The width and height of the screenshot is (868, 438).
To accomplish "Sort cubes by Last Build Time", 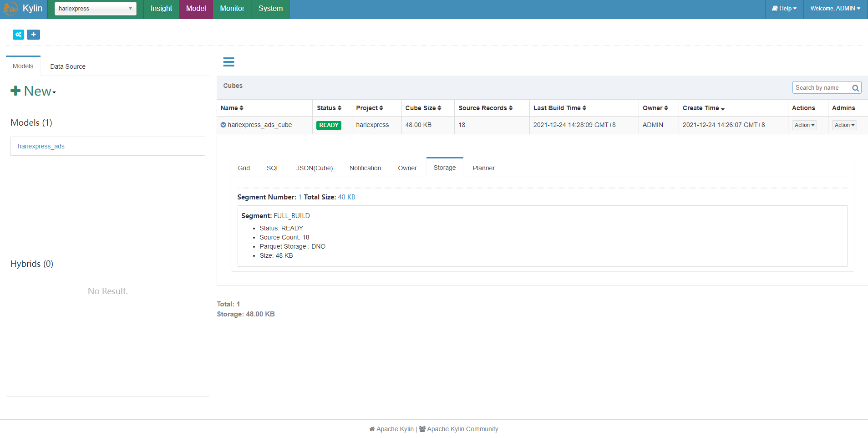I will [x=560, y=108].
